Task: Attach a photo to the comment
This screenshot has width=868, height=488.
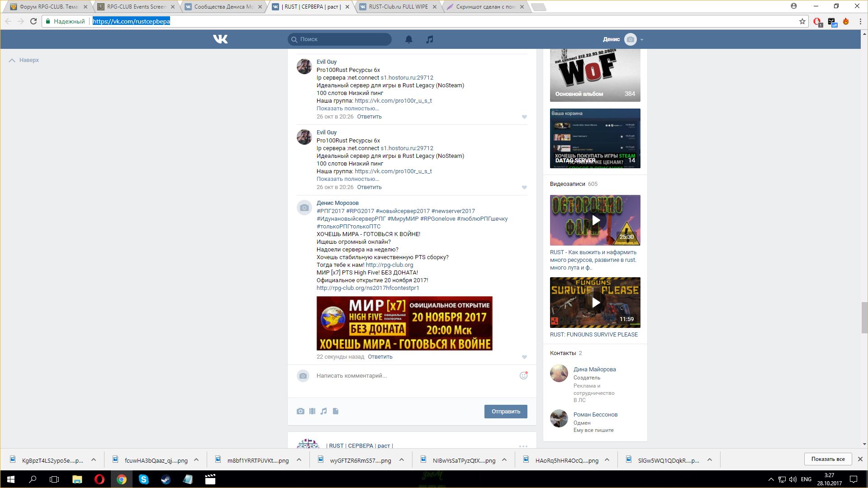Action: point(300,411)
